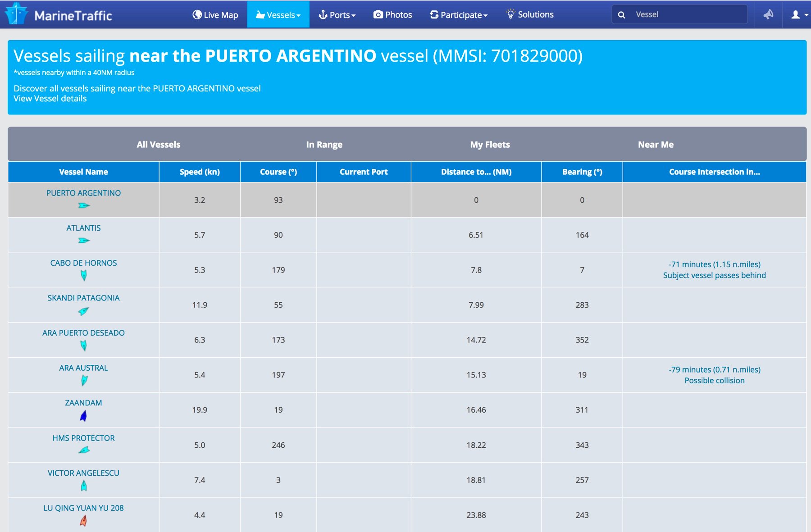Click the ATLANTIS ship heading icon
Screen dimensions: 811x532
pyautogui.click(x=84, y=241)
